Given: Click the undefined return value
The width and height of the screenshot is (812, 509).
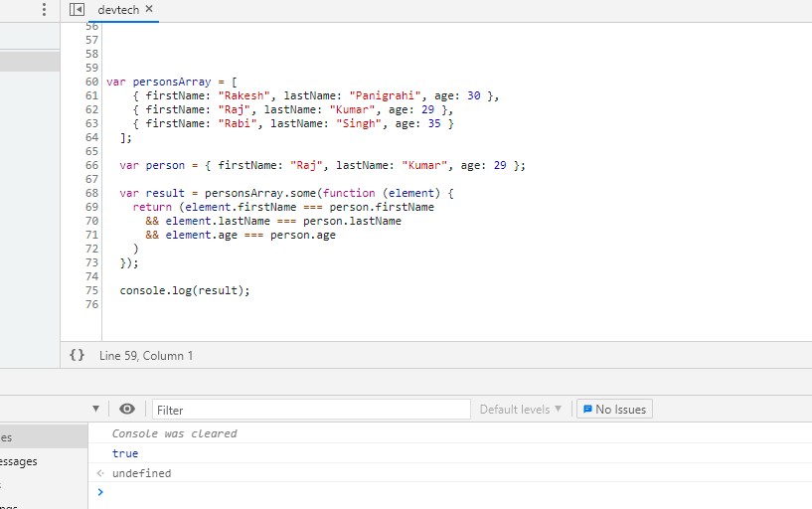Looking at the screenshot, I should 141,473.
